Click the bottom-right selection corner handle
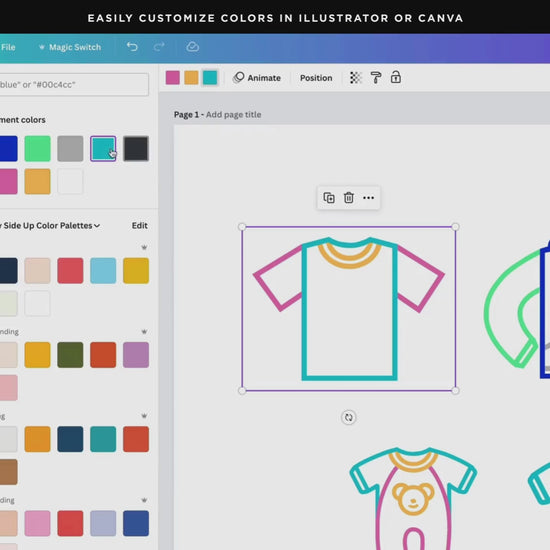This screenshot has width=550, height=550. pyautogui.click(x=455, y=390)
